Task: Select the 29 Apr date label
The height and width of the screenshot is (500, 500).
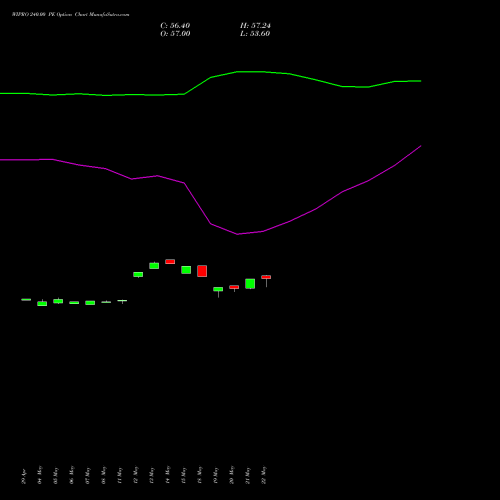Action: pyautogui.click(x=24, y=477)
